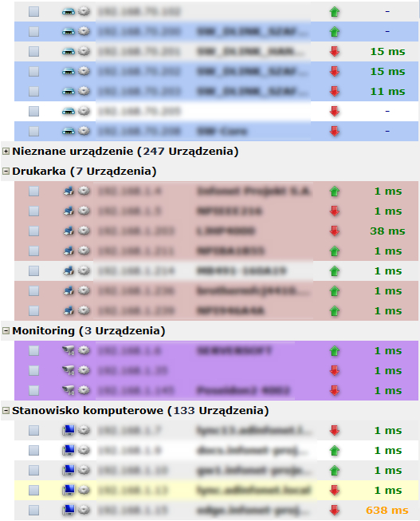Click gear icon in the 38 ms printer row

click(84, 231)
